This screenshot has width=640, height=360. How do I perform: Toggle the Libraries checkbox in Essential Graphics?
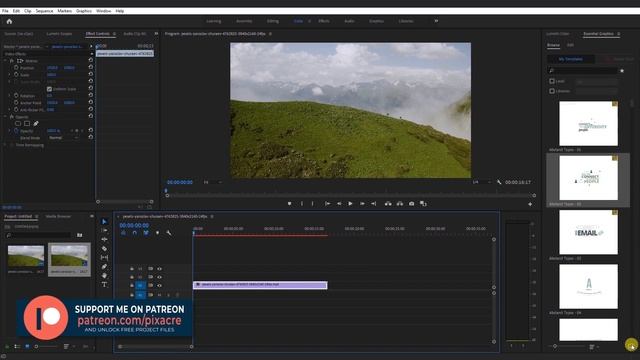(x=552, y=91)
